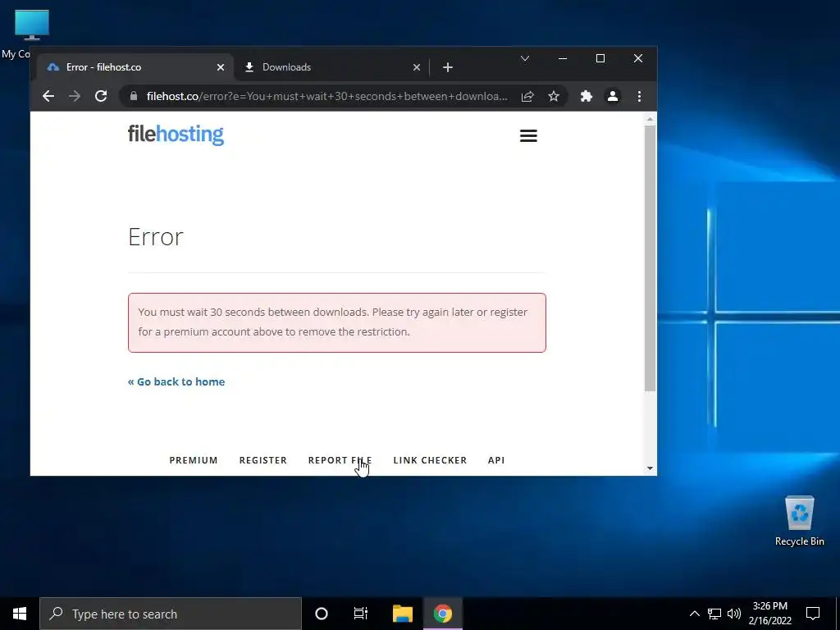Go back using the browser back arrow
Viewport: 840px width, 630px height.
[x=48, y=97]
